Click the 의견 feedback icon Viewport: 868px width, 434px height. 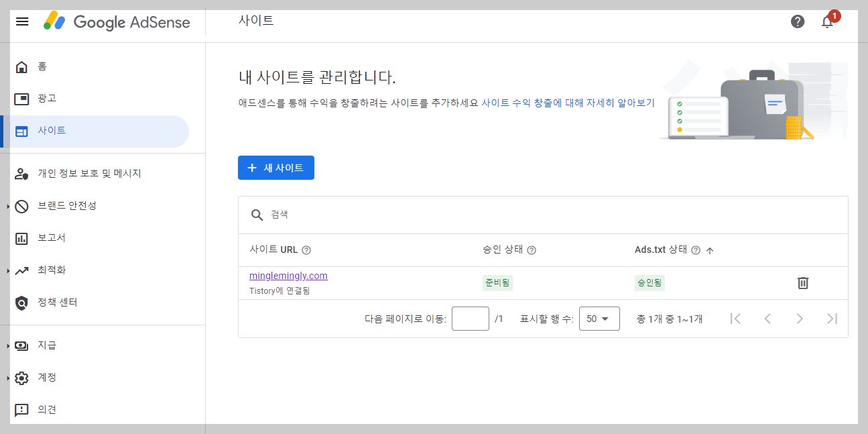(x=22, y=410)
